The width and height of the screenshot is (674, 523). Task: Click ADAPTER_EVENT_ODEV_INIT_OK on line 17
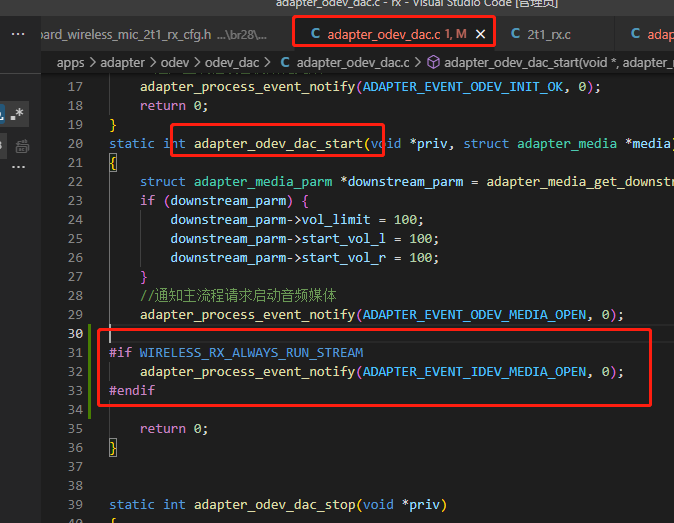(463, 87)
